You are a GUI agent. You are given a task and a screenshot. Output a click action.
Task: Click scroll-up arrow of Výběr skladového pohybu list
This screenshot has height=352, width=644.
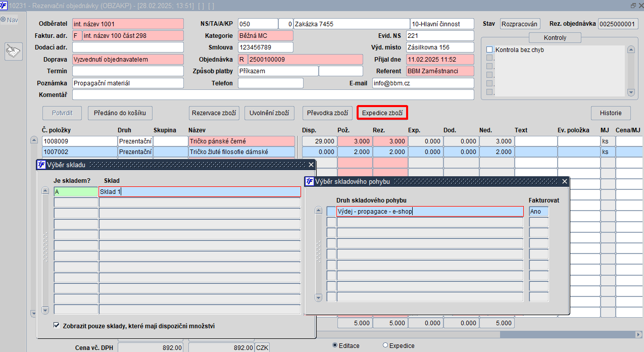click(318, 211)
